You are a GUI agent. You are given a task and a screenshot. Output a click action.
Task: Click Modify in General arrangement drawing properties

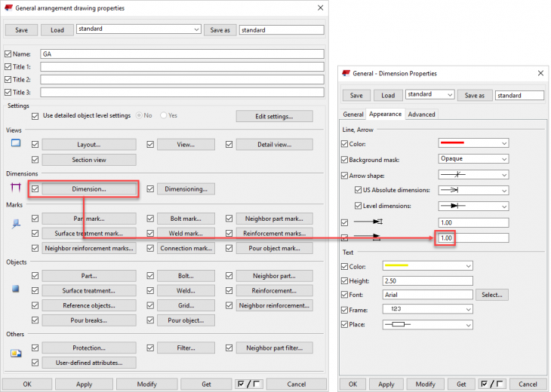pyautogui.click(x=147, y=384)
